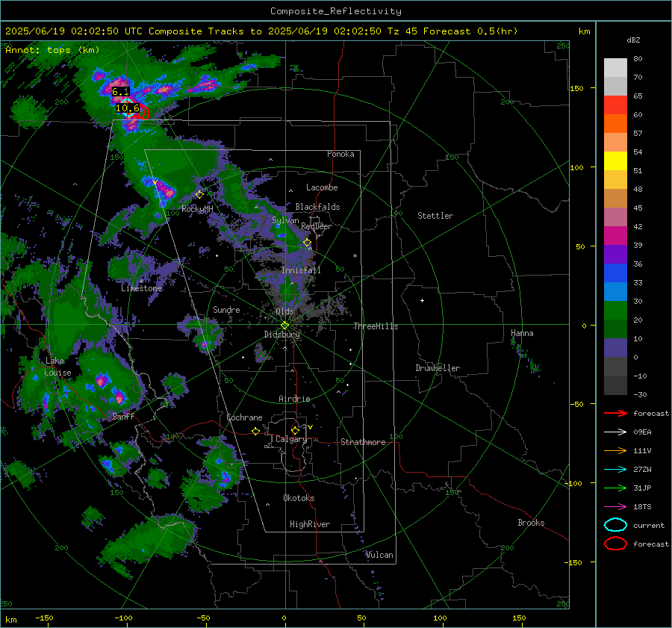Click the Drumheller city label

click(438, 368)
